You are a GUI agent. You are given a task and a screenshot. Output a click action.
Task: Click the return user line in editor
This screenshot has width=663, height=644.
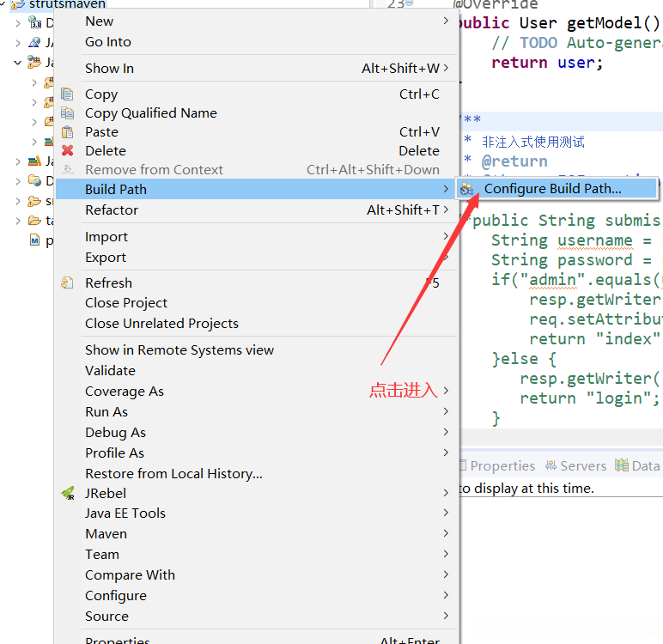point(546,63)
